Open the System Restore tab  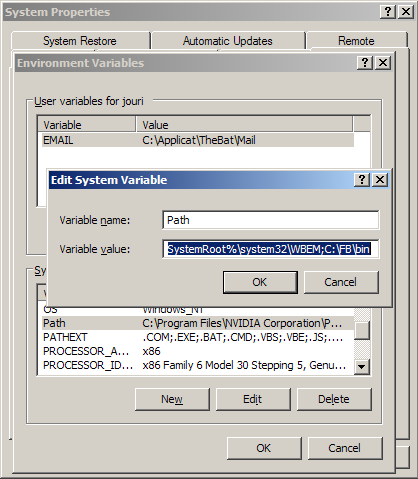click(80, 41)
